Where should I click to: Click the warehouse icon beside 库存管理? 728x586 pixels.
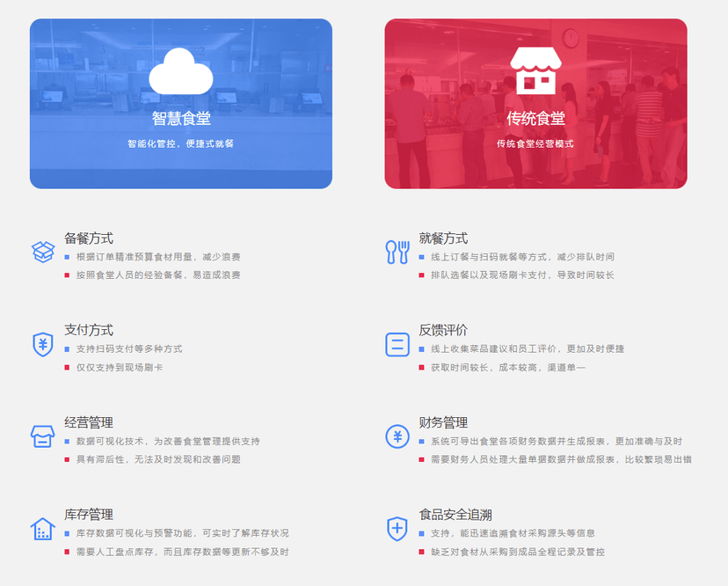(x=43, y=529)
